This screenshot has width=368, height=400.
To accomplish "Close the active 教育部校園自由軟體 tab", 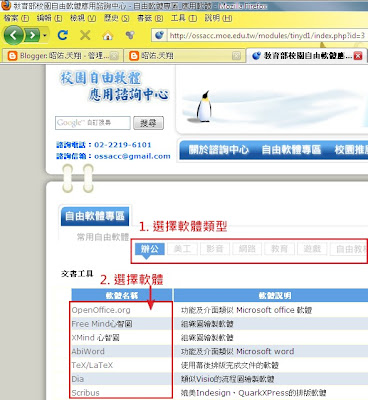I will point(358,56).
